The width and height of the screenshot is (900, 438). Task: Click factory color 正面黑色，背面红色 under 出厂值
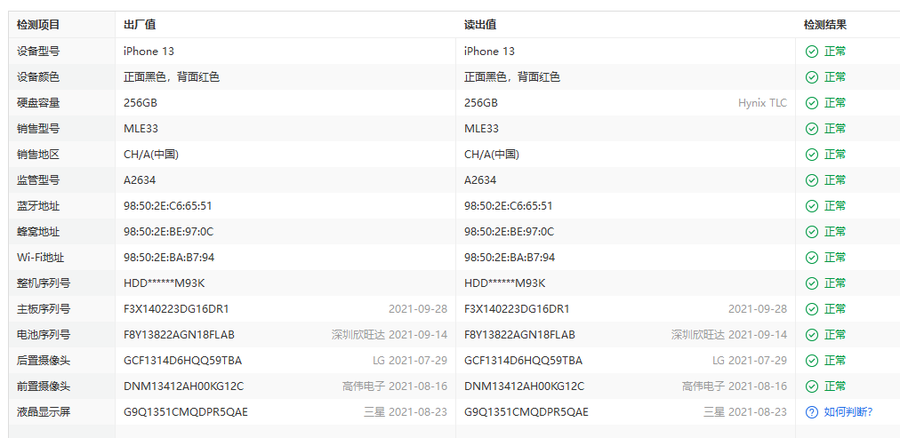(172, 77)
